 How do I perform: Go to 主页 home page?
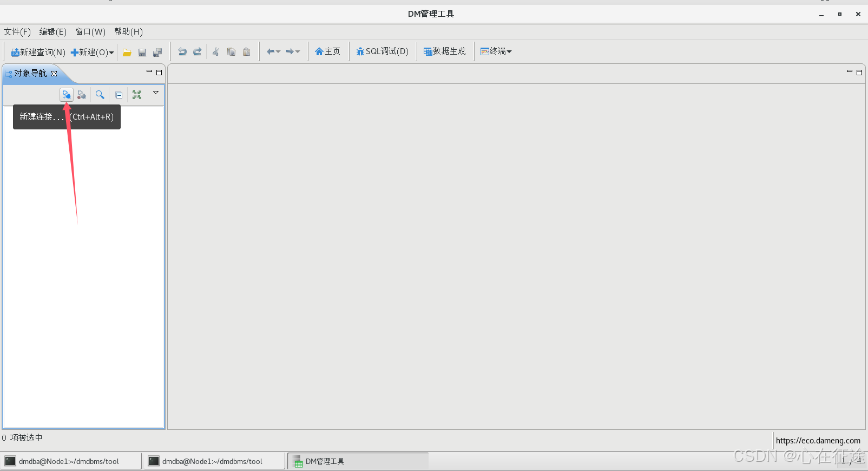pyautogui.click(x=327, y=51)
